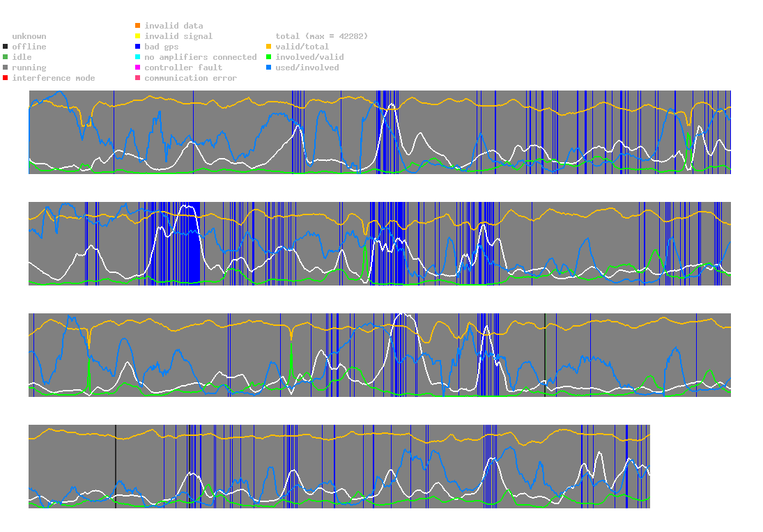Click the black offline legend swatch

coord(6,47)
